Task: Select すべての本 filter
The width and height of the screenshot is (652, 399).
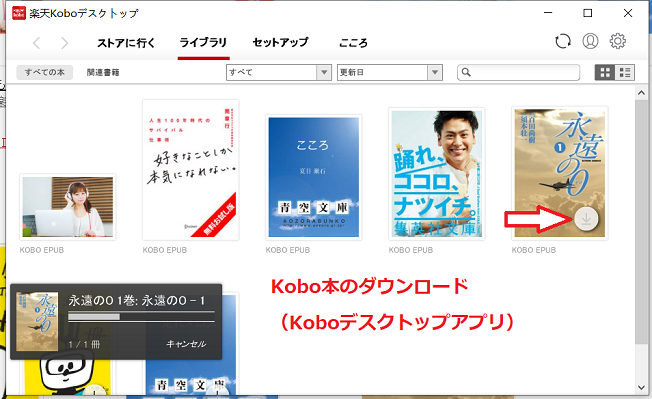Action: click(x=44, y=72)
